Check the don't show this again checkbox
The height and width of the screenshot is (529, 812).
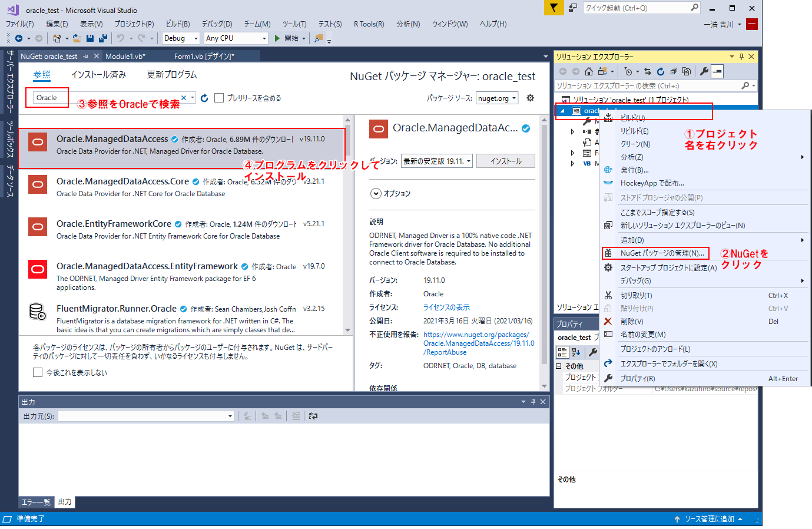coord(38,372)
